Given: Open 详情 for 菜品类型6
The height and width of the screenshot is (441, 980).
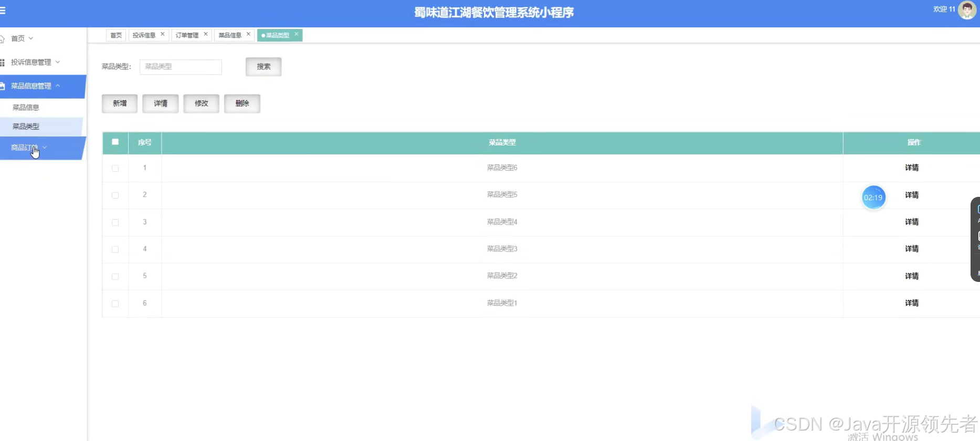Looking at the screenshot, I should point(912,167).
